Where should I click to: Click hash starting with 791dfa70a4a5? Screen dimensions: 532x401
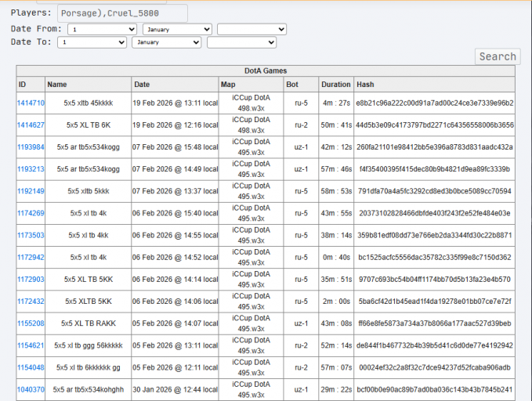[x=435, y=191]
